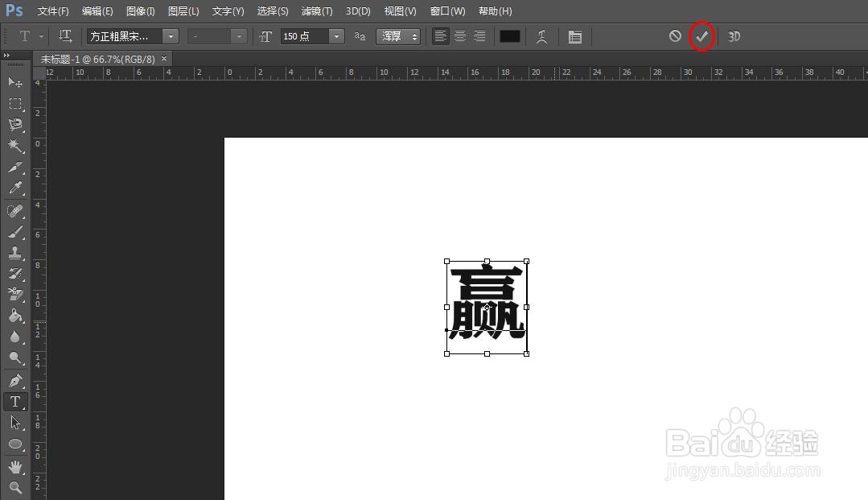Open the font family dropdown
The width and height of the screenshot is (868, 500).
tap(171, 36)
